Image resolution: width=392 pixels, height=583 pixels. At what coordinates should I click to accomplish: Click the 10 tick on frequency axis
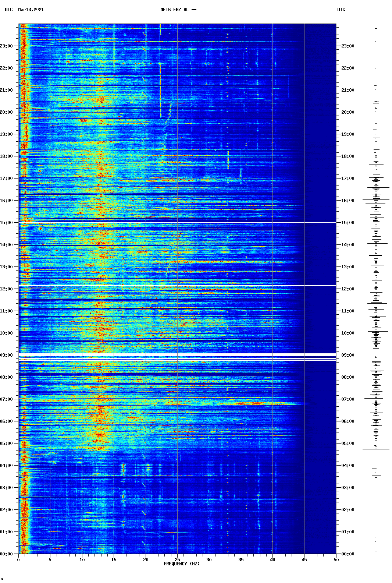(82, 560)
